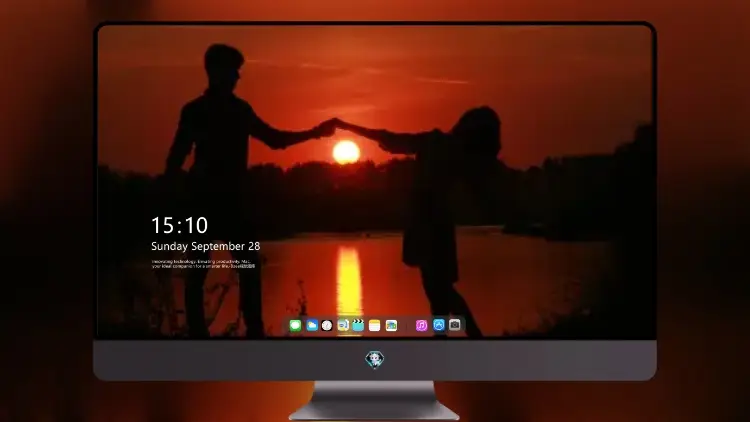Launch the clapperboard video app in the dock

(358, 325)
